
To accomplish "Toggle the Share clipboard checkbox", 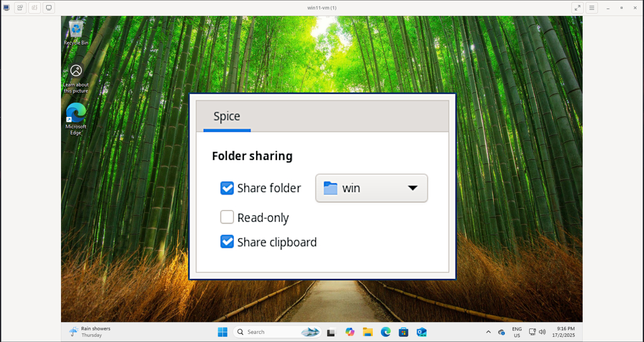I will point(227,242).
